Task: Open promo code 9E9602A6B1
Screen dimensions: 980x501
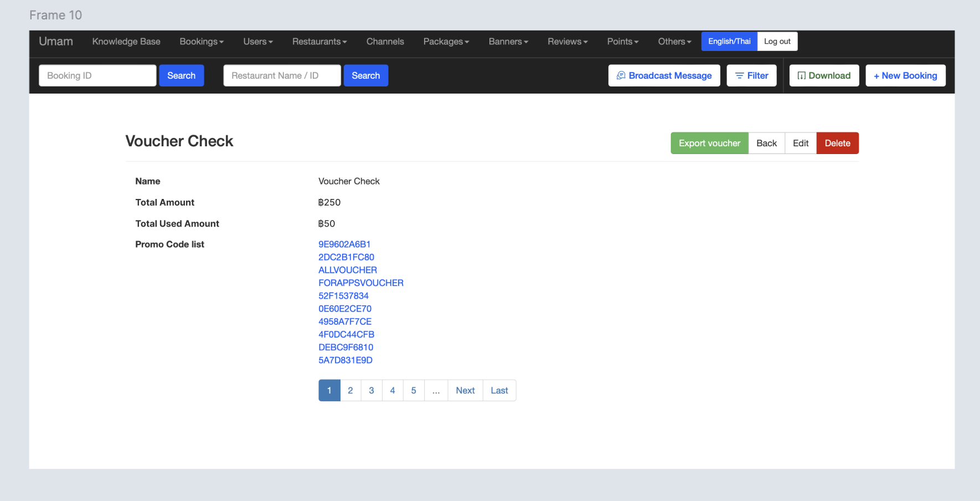Action: tap(344, 244)
